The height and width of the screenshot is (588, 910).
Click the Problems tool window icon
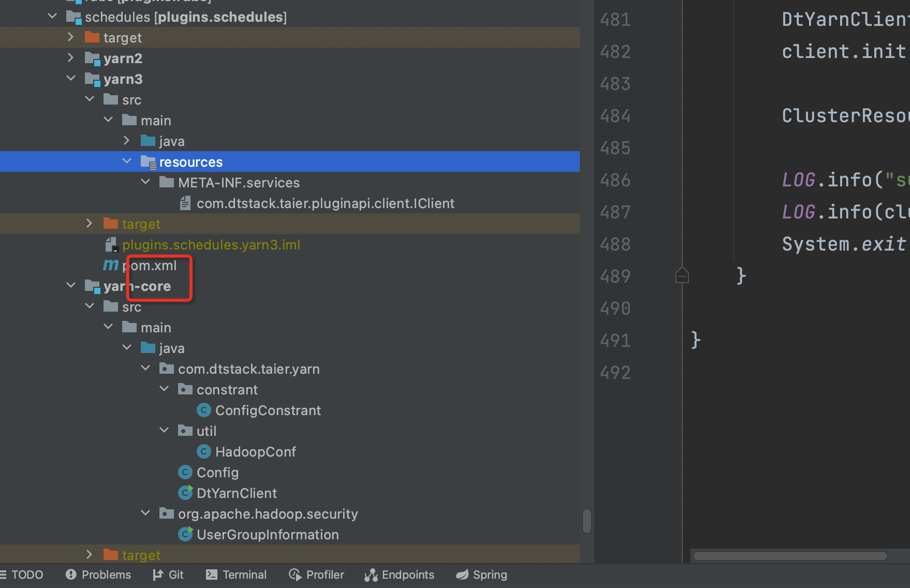71,575
